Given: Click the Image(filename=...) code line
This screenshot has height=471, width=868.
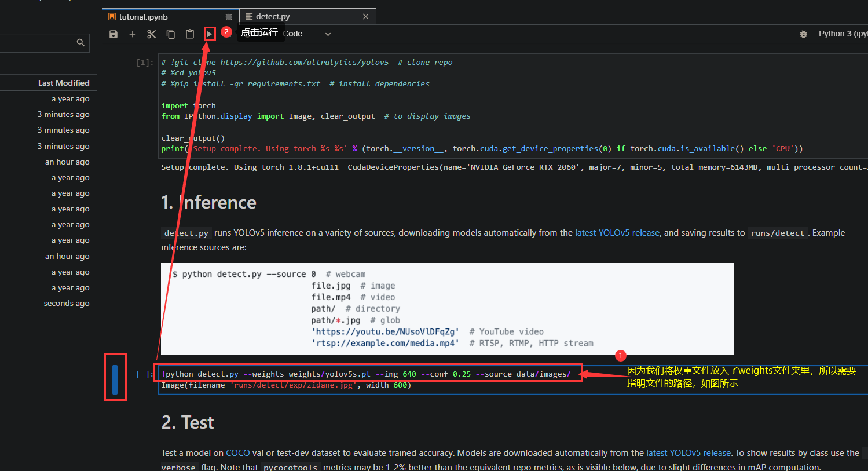Looking at the screenshot, I should point(286,385).
